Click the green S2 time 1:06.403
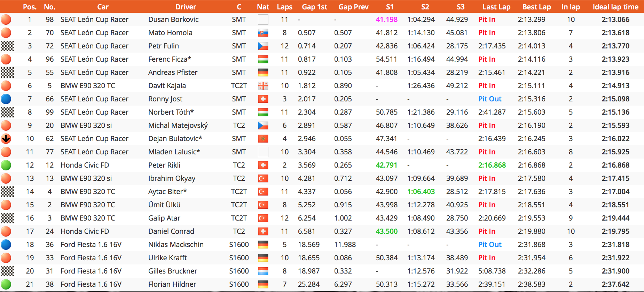The image size is (644, 292). pos(421,192)
